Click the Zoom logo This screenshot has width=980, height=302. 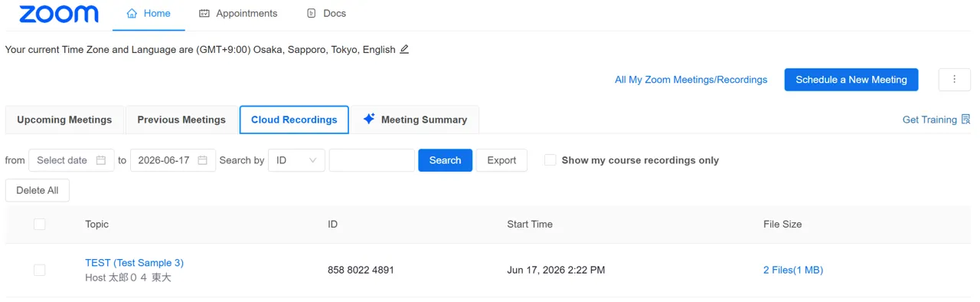[59, 14]
